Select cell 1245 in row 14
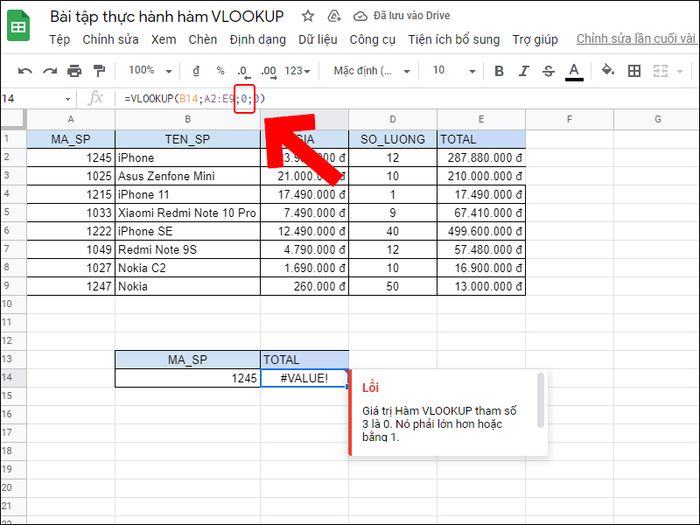700x525 pixels. tap(188, 378)
